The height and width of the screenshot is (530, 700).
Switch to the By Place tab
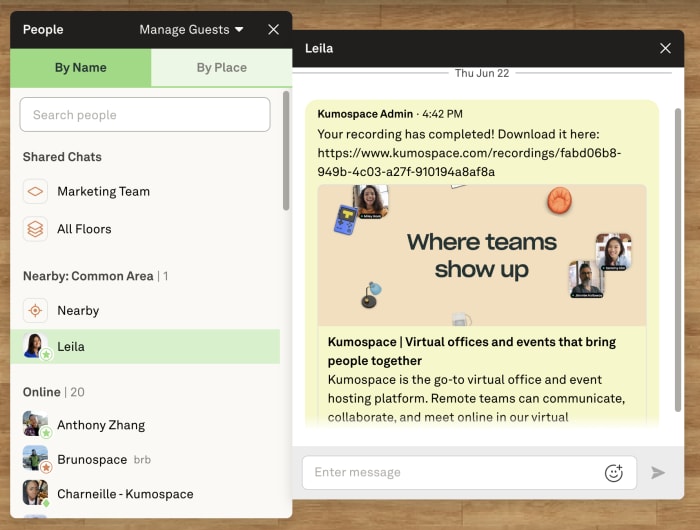221,67
